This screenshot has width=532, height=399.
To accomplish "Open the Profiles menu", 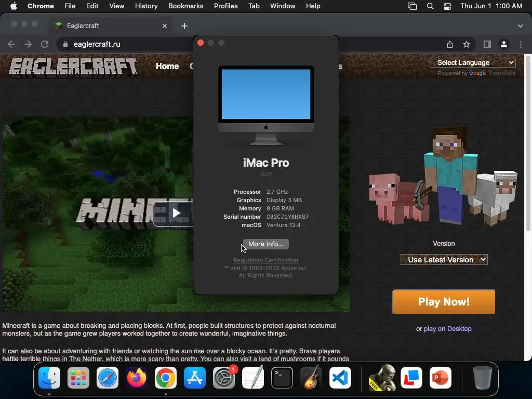I will pos(225,6).
